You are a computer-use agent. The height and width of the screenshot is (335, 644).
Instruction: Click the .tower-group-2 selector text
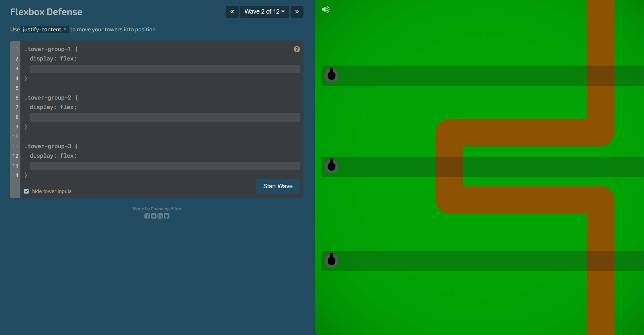(48, 98)
